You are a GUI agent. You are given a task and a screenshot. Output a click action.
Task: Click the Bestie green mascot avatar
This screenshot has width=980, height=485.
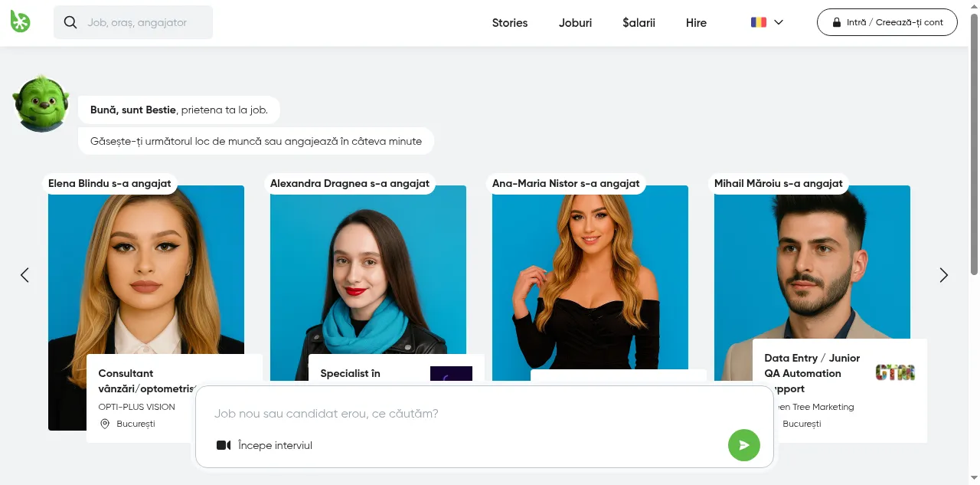click(41, 103)
